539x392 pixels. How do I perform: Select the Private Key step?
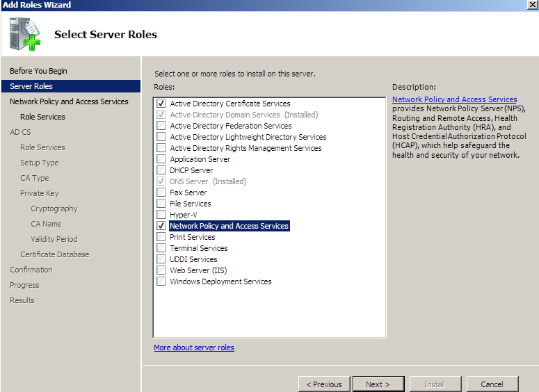tap(40, 193)
